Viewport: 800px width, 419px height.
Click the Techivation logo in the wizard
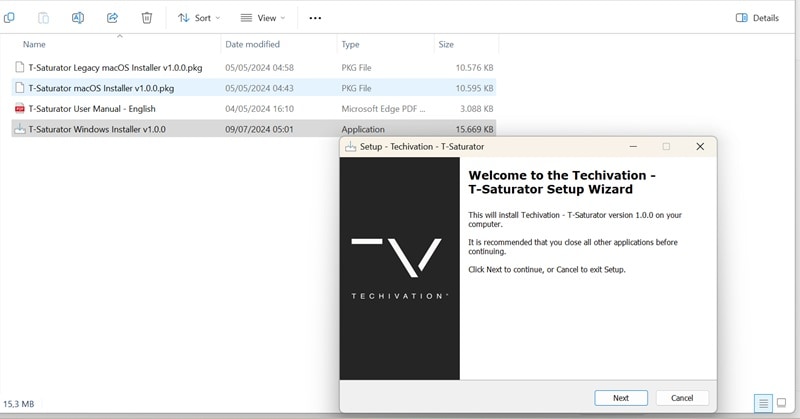(x=398, y=268)
